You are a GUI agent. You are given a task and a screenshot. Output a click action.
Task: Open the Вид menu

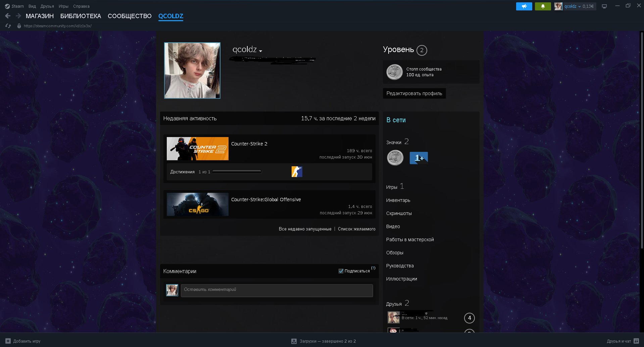32,6
